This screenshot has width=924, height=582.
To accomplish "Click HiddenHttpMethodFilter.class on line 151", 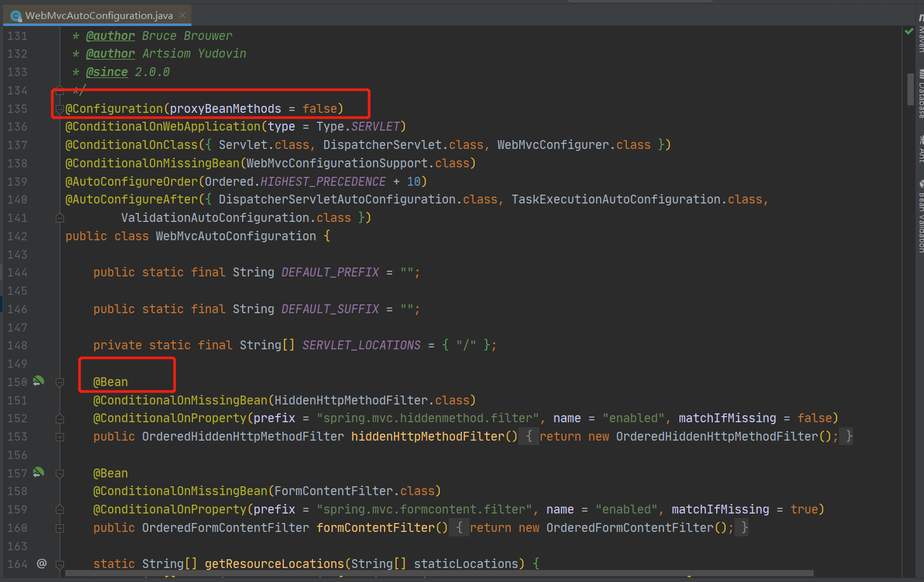I will tap(371, 400).
